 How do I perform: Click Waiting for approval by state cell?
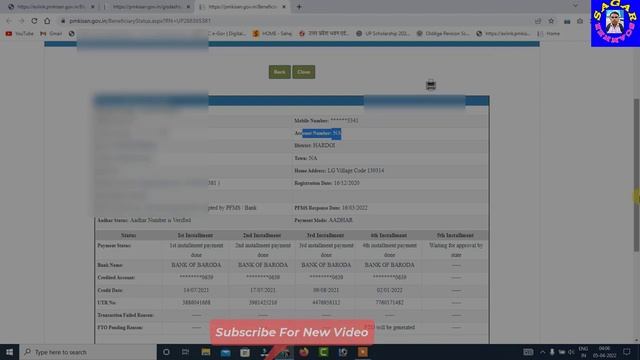[456, 250]
